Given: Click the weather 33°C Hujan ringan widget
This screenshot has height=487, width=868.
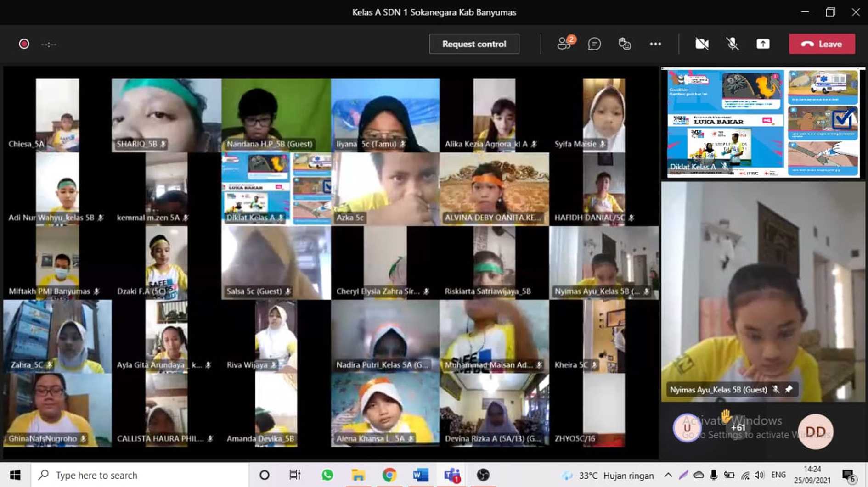Looking at the screenshot, I should click(608, 476).
